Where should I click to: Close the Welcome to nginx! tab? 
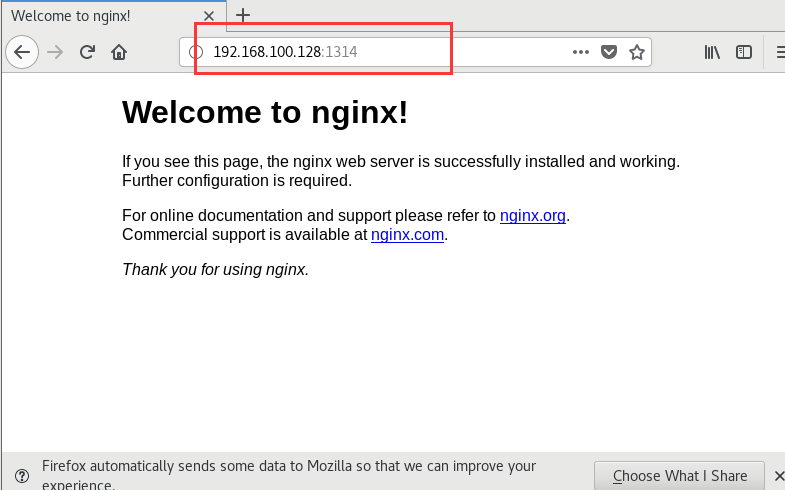tap(209, 16)
